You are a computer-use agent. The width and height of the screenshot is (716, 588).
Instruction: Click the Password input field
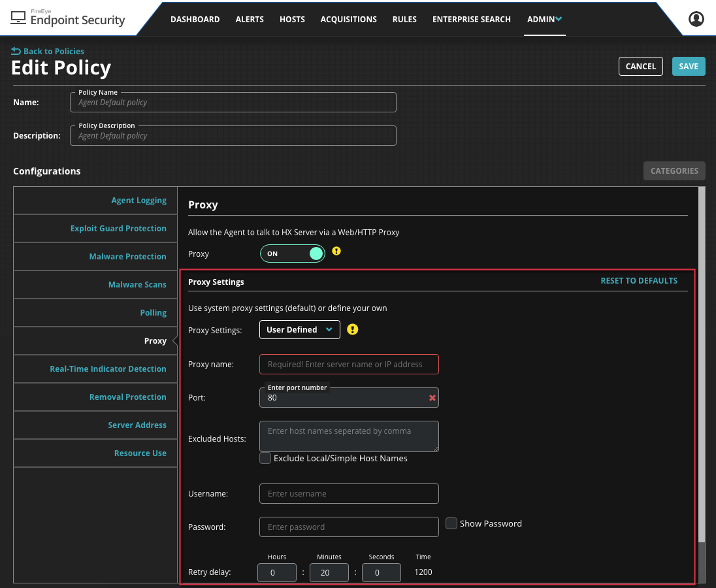(x=349, y=527)
